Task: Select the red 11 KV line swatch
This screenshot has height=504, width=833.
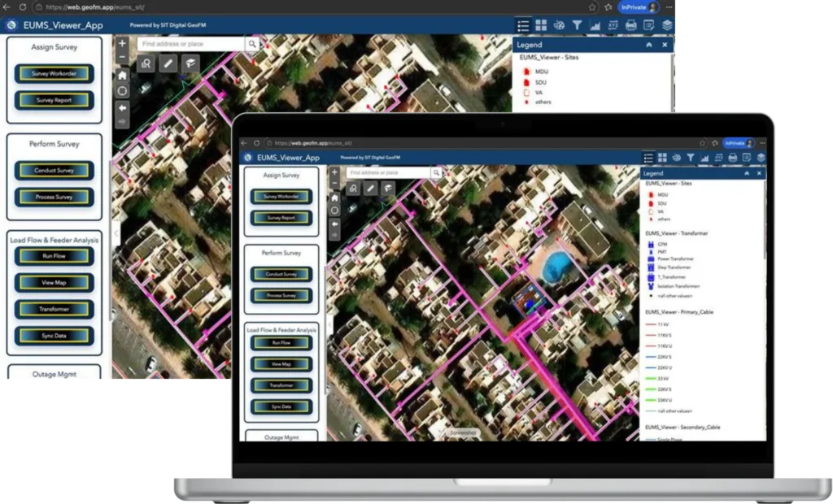Action: 650,324
